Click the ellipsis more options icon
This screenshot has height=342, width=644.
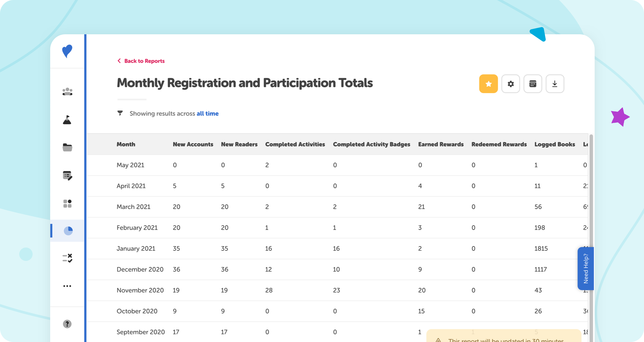(67, 286)
